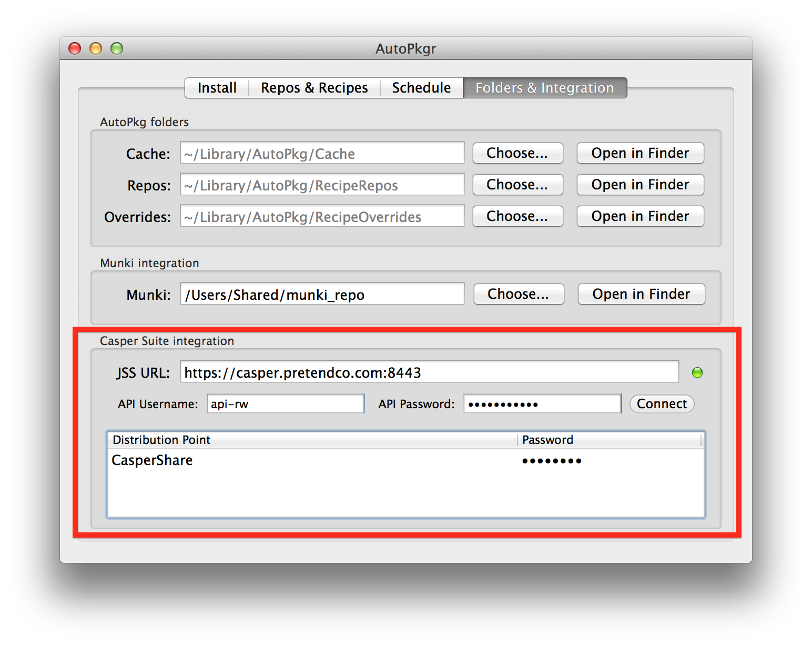This screenshot has width=812, height=646.
Task: Click the Password column header
Action: click(x=610, y=440)
